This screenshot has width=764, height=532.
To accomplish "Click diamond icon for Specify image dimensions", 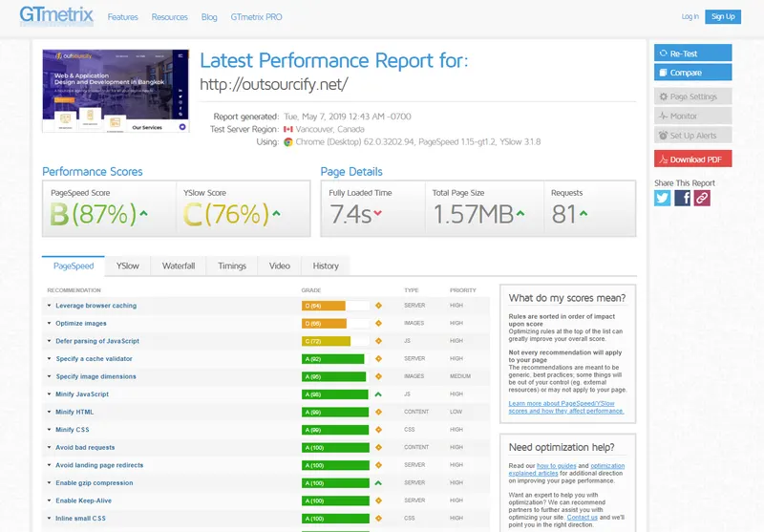I will pos(378,376).
